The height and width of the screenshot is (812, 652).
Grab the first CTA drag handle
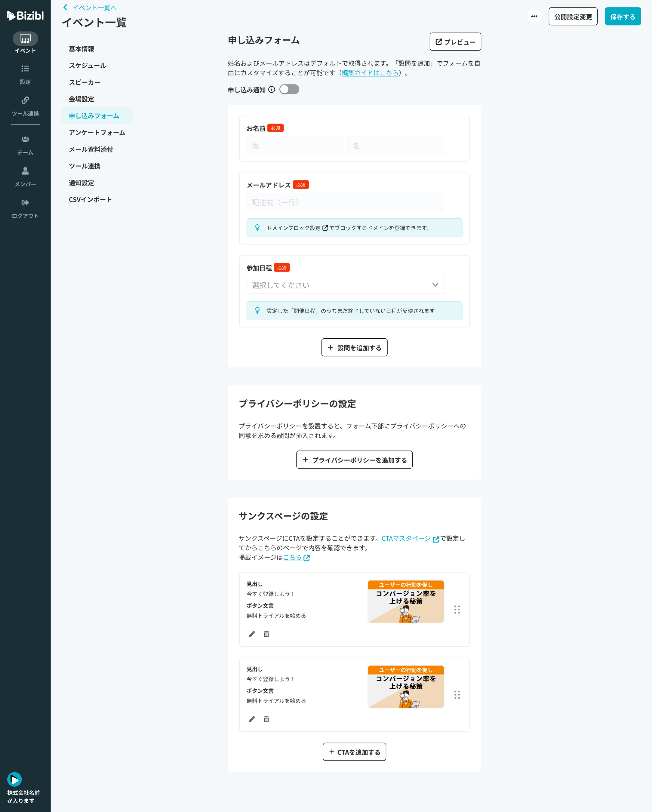click(457, 610)
